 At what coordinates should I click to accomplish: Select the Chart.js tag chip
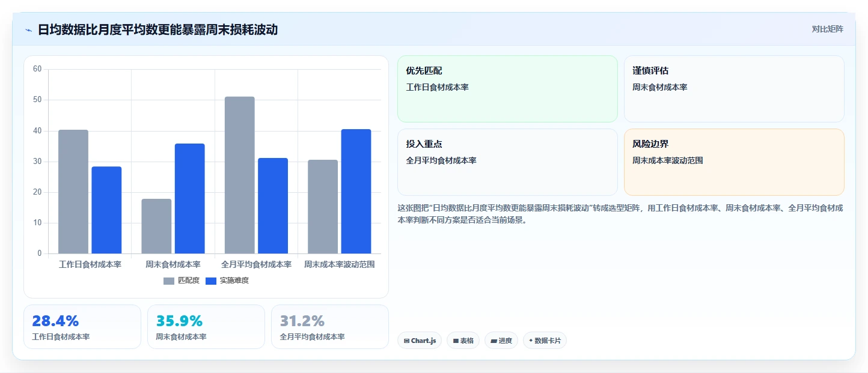click(420, 341)
